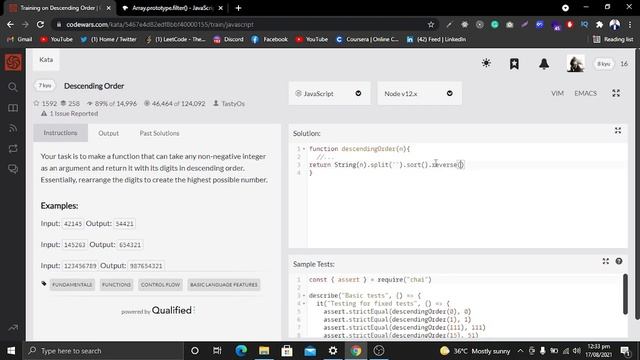Open Facebook bookmark
Viewport: 640px width, 360px height.
tap(270, 39)
